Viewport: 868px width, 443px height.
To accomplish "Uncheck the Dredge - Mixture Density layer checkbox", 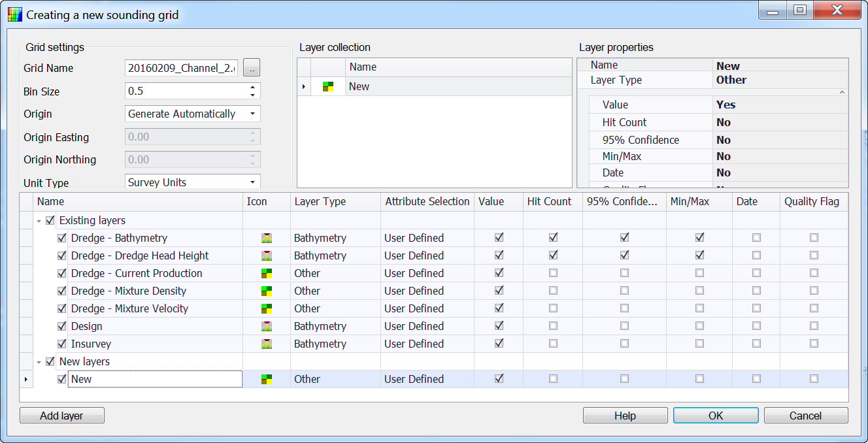I will point(62,291).
